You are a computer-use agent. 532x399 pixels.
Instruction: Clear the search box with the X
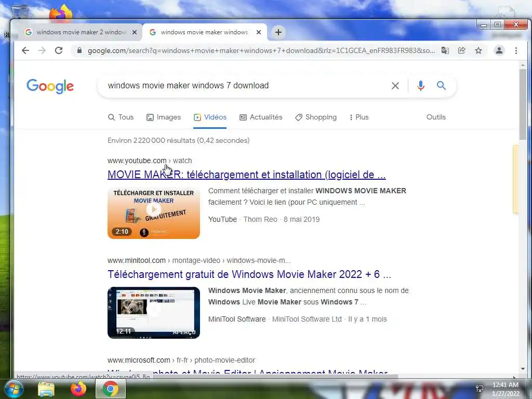[395, 86]
